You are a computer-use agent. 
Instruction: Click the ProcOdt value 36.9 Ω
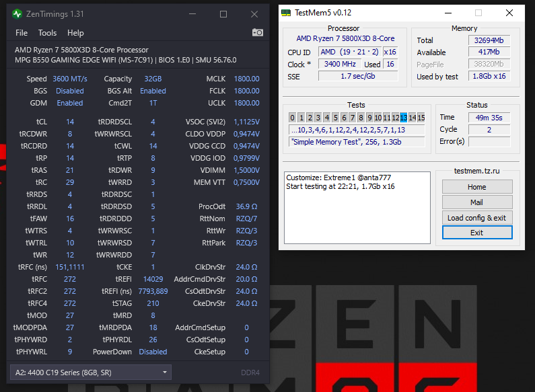246,206
